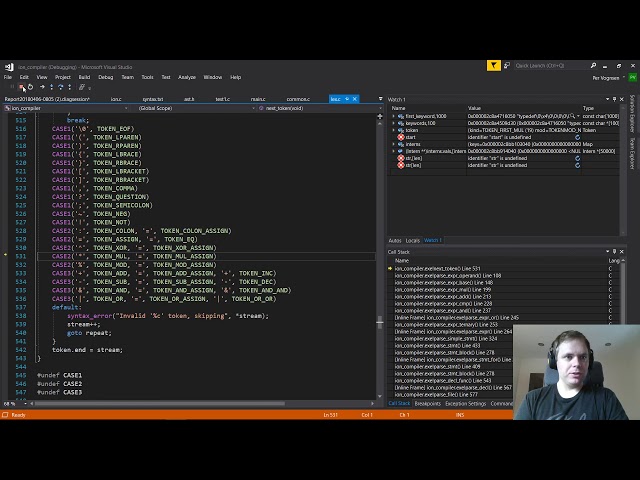Screen dimensions: 640x480
Task: Expand the interns watch entry
Action: (393, 144)
